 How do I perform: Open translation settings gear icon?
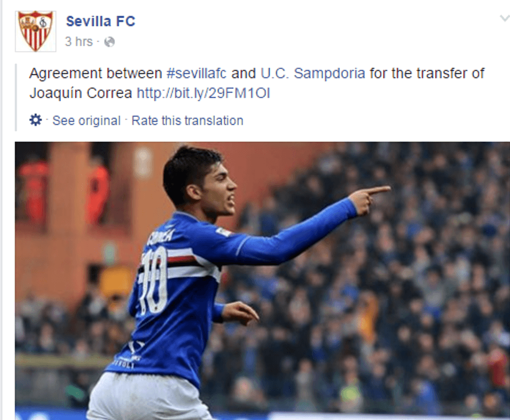pos(35,120)
